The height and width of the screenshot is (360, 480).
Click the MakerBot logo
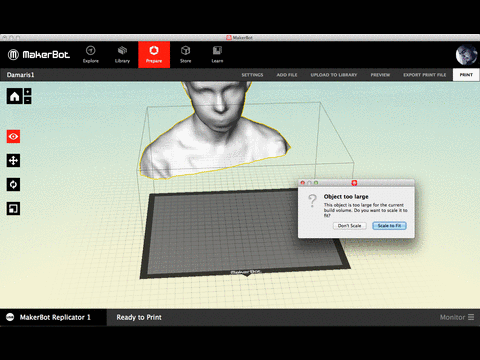point(39,55)
